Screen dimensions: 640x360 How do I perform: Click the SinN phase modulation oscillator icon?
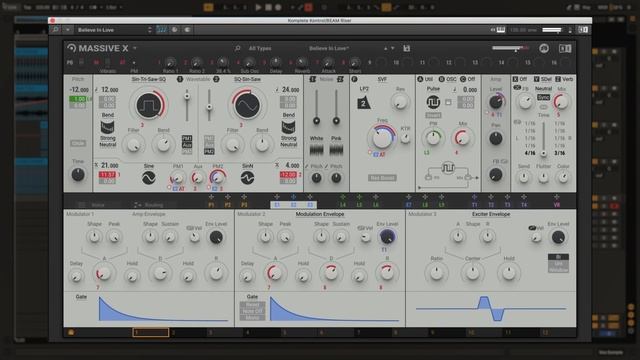247,178
